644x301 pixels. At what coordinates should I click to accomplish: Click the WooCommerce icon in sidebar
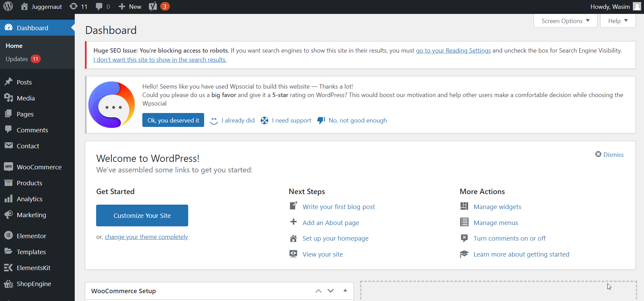pyautogui.click(x=8, y=167)
